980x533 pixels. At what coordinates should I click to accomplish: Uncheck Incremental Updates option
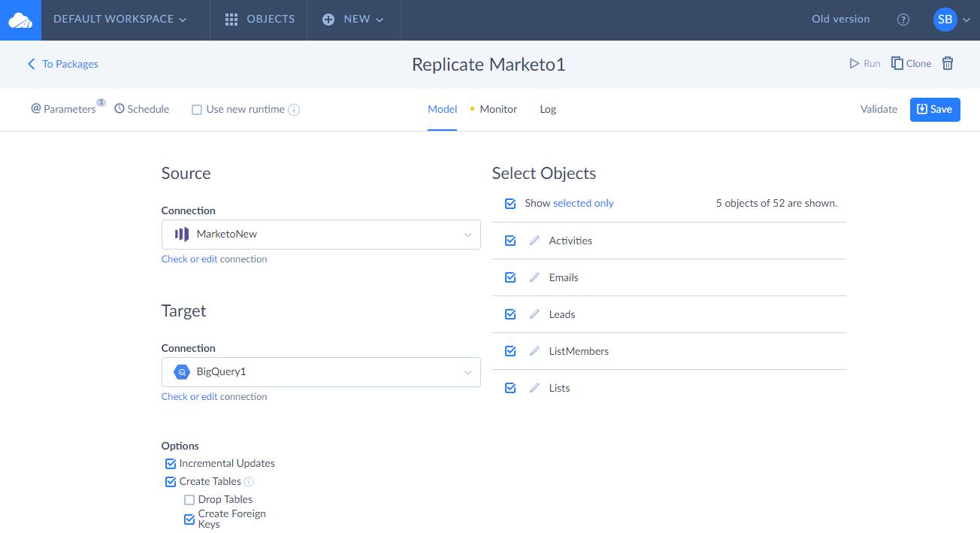(x=171, y=464)
